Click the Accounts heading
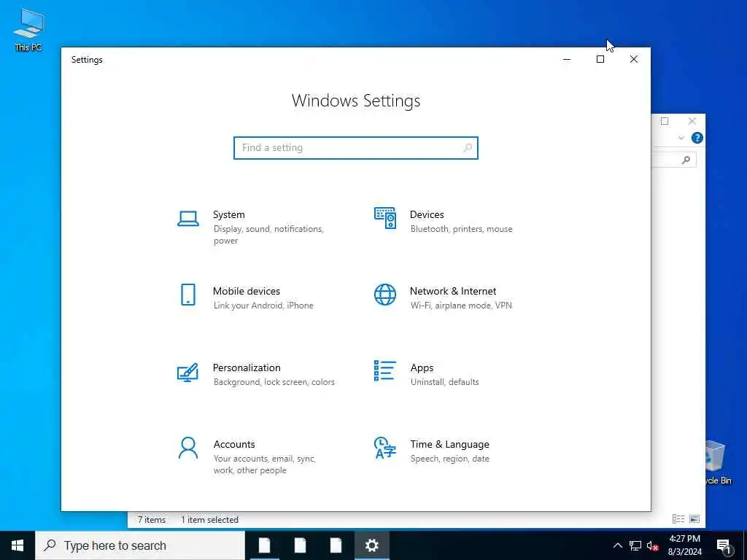747x560 pixels. coord(234,444)
